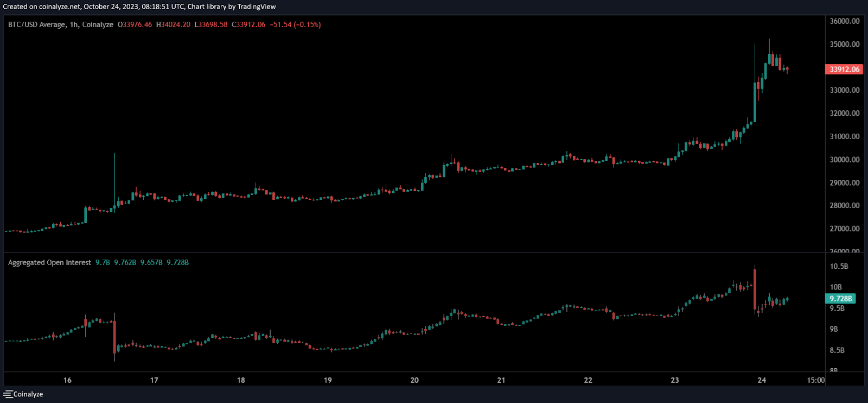Screen dimensions: 868x403
Task: Click the 30000.00 price axis label
Action: click(x=845, y=160)
